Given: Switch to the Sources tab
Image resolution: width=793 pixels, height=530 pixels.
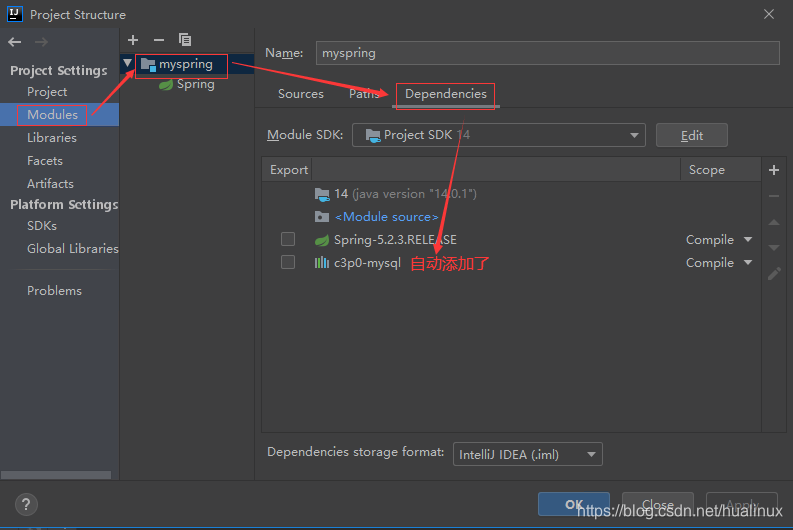Looking at the screenshot, I should pos(301,94).
